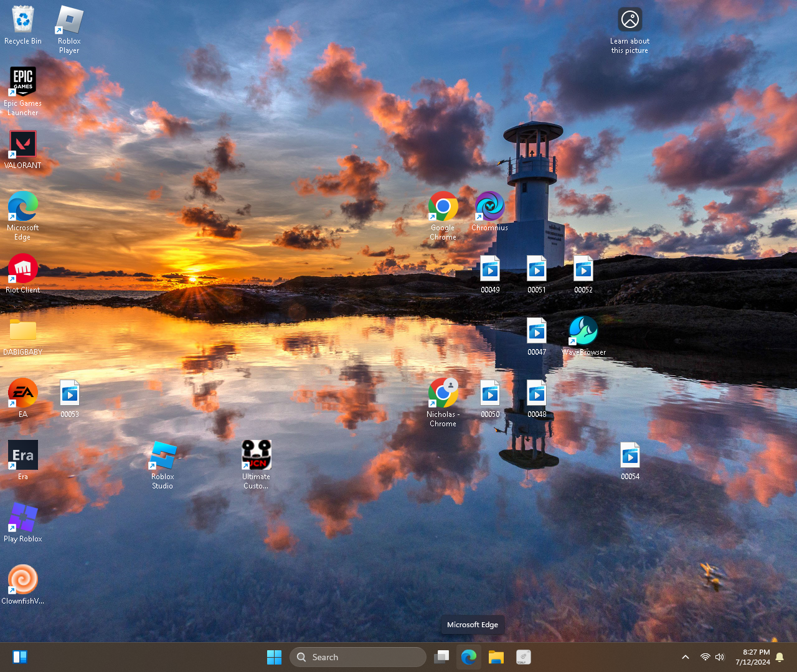Screen dimensions: 797x672
Task: Open the Ultimate Custom Night shortcut
Action: click(x=256, y=455)
